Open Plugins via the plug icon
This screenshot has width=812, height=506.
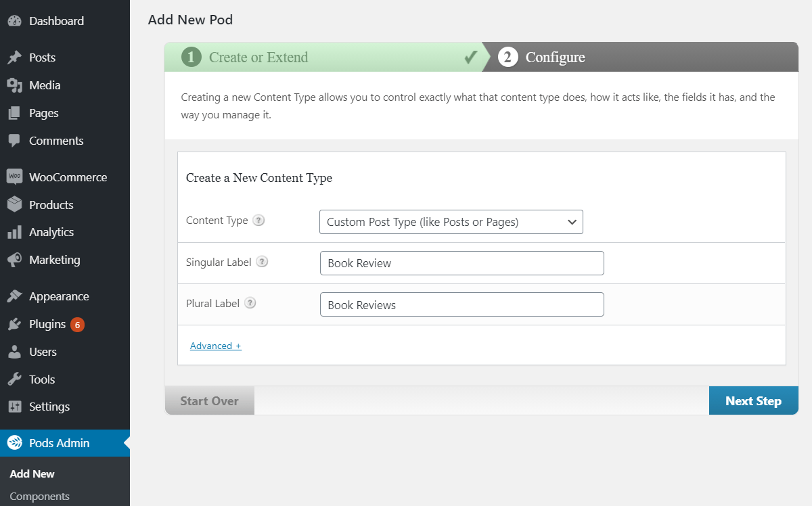pyautogui.click(x=15, y=324)
